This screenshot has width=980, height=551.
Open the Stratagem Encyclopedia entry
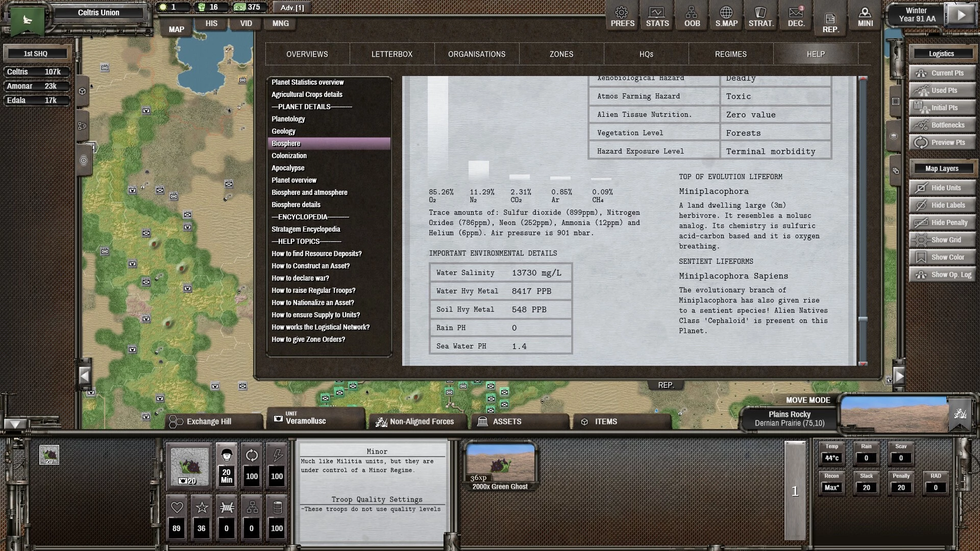click(306, 229)
